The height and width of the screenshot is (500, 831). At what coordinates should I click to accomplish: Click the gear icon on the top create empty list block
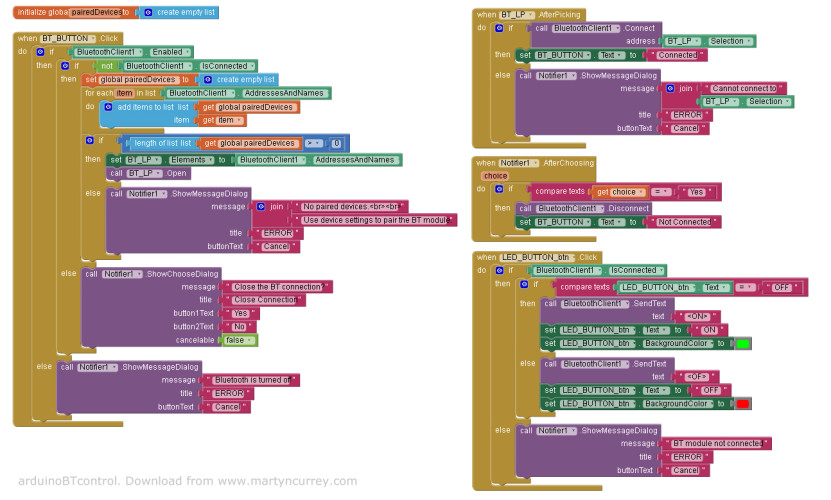tap(149, 13)
